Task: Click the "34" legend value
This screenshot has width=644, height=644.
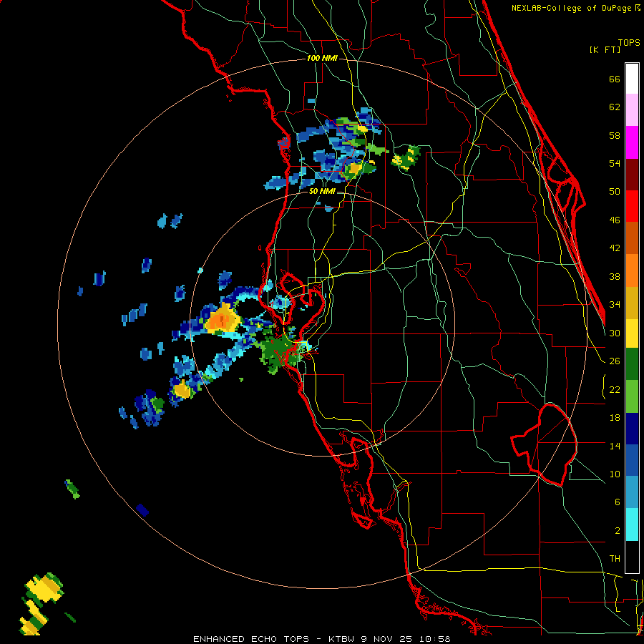Action: point(615,305)
